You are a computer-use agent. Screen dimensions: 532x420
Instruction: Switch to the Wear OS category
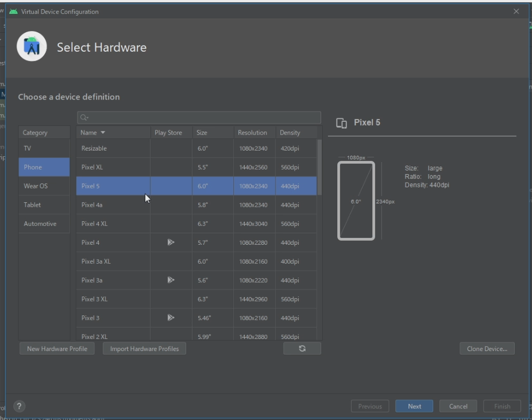44,186
